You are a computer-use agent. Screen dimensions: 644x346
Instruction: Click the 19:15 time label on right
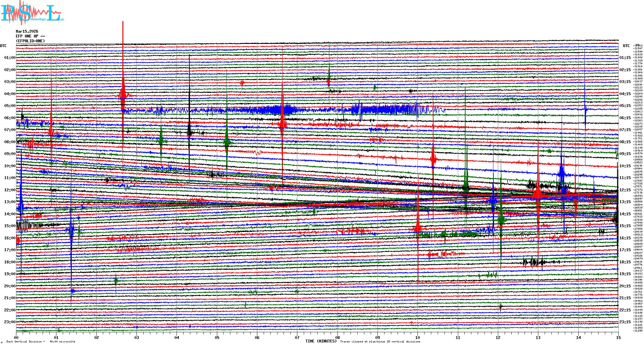pos(625,274)
